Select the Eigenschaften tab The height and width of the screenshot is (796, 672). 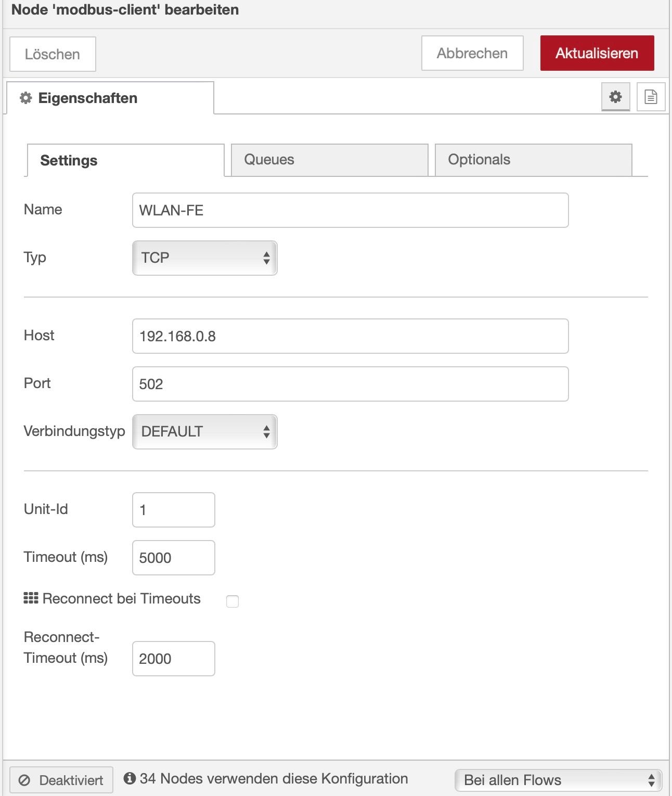tap(110, 98)
